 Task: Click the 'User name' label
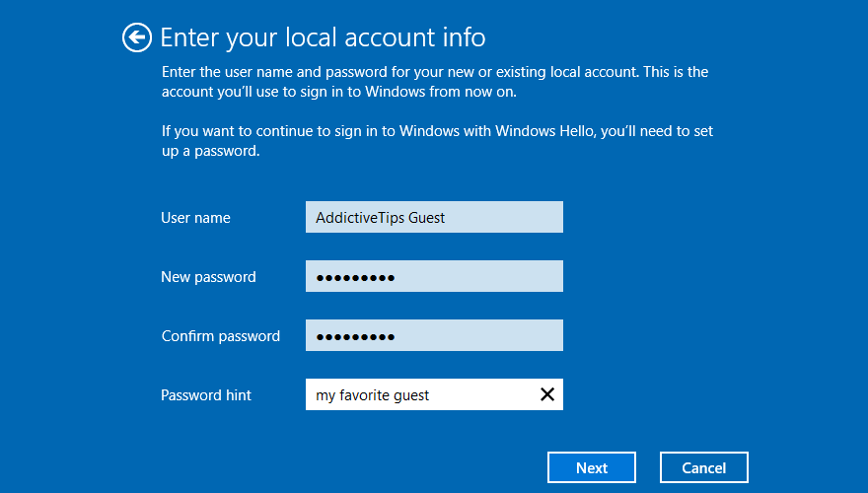[x=195, y=218]
